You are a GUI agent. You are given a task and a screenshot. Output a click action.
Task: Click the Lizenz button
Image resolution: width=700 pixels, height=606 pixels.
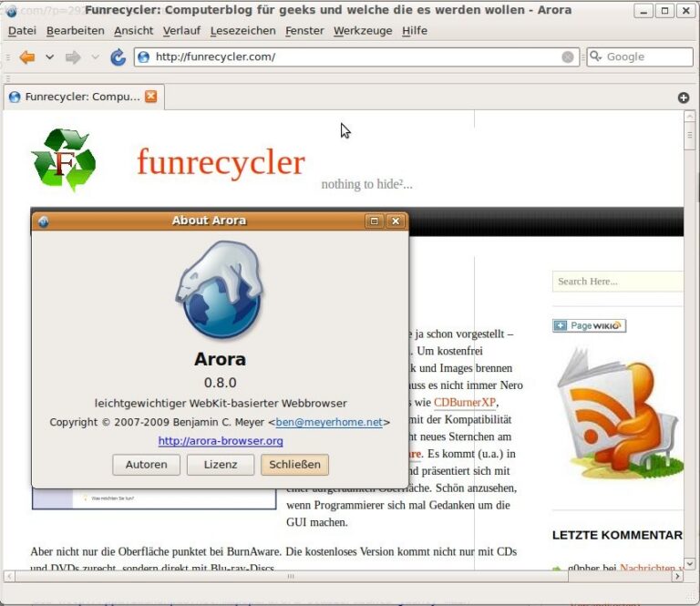tap(220, 465)
